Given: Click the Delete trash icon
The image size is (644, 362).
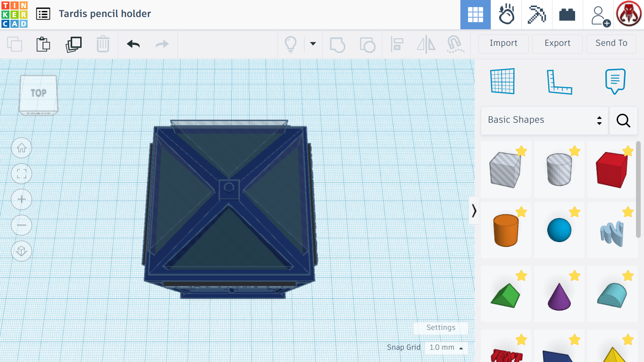Looking at the screenshot, I should 103,44.
